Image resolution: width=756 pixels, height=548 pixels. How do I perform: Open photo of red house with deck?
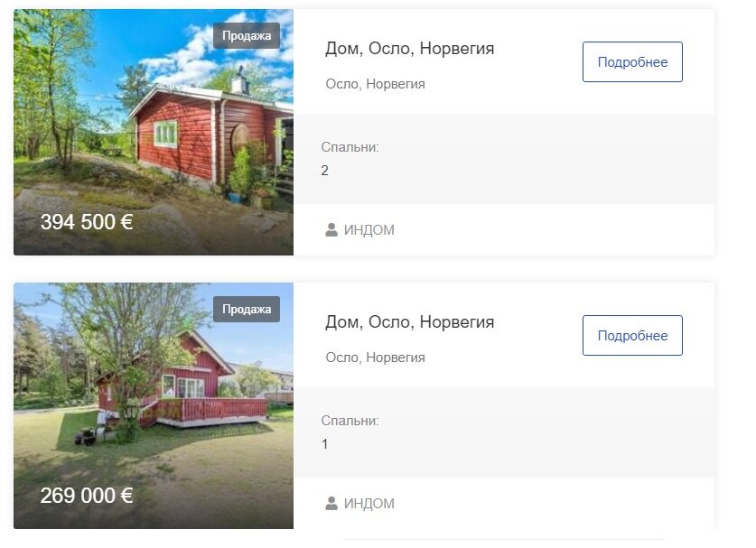point(154,406)
